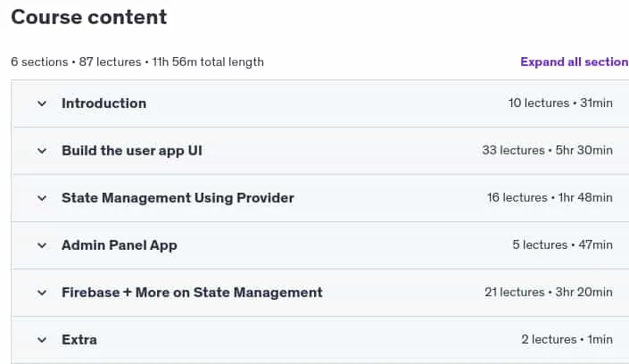Expand Firebase + More on State Management chevron

pos(42,293)
